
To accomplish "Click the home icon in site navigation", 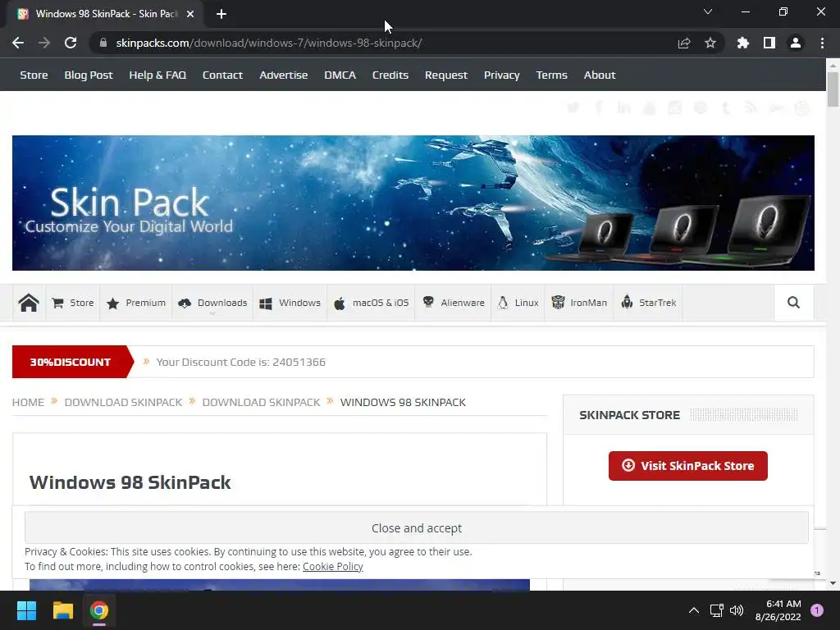I will (29, 303).
